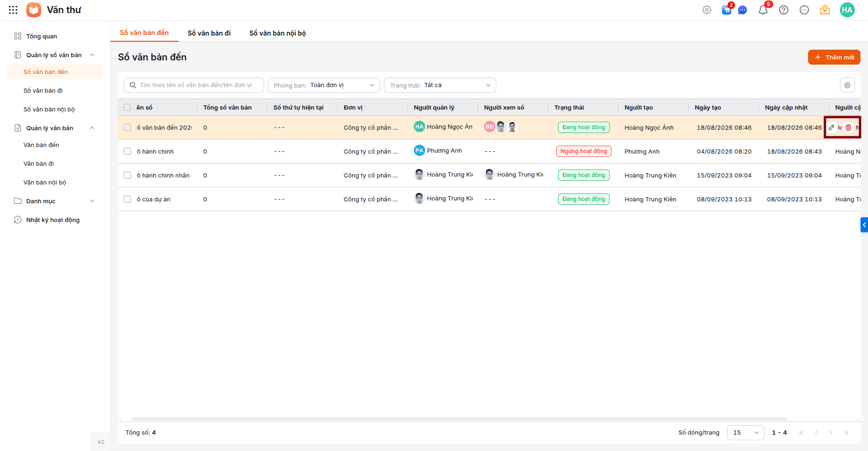Open the Trạng thái filter dropdown
This screenshot has height=451, width=868.
point(440,85)
